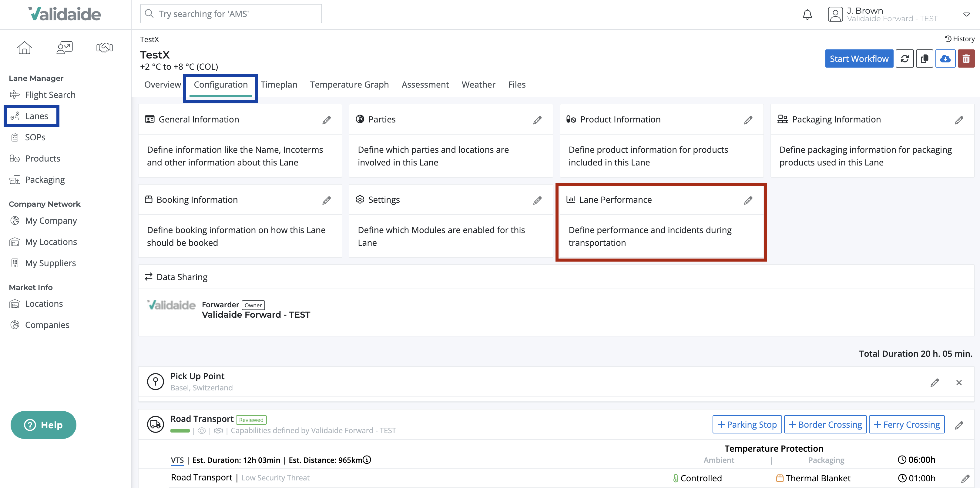
Task: Edit General Information via its pencil icon
Action: click(326, 120)
